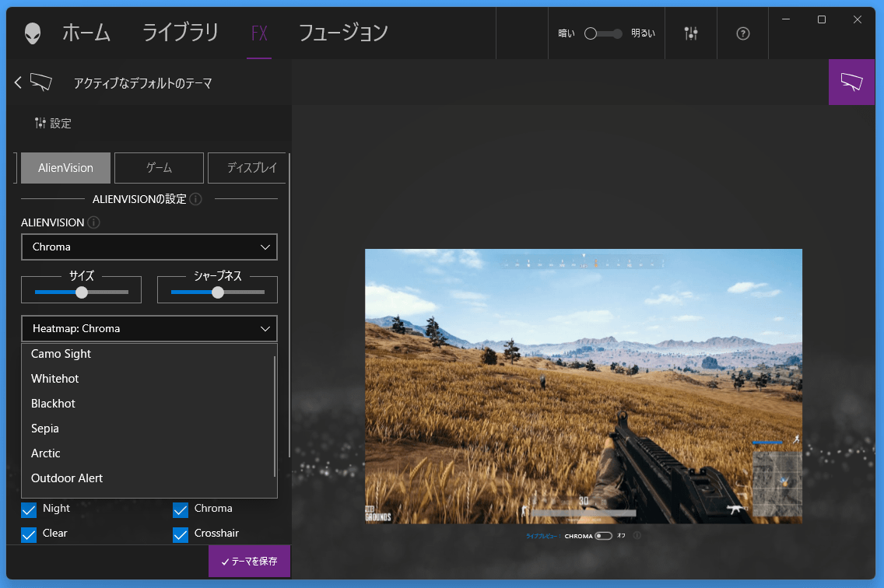Minimize the Alienware Command Center window
The height and width of the screenshot is (588, 884).
click(x=786, y=19)
